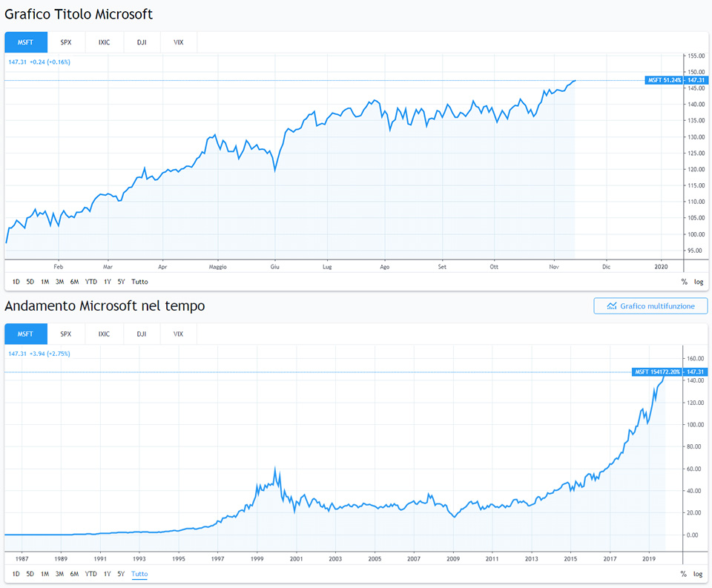Set bottom chart range to 1Y
Image resolution: width=712 pixels, height=588 pixels.
pos(107,574)
